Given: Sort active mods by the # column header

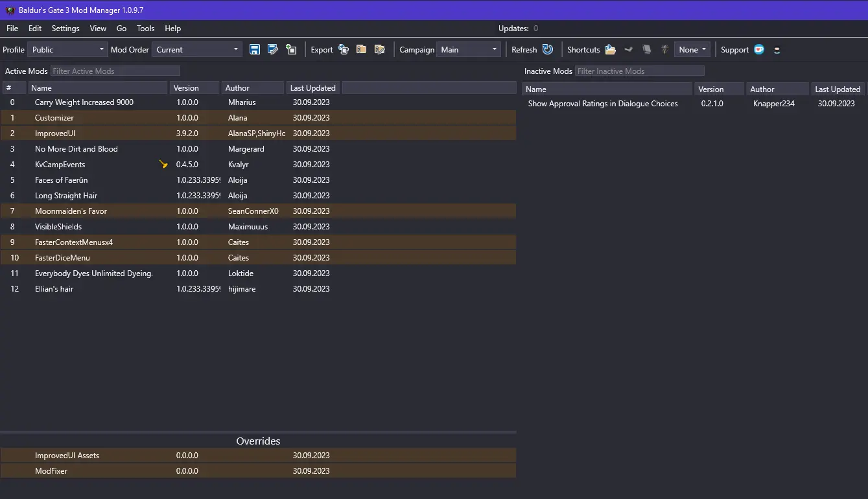Looking at the screenshot, I should pos(14,87).
